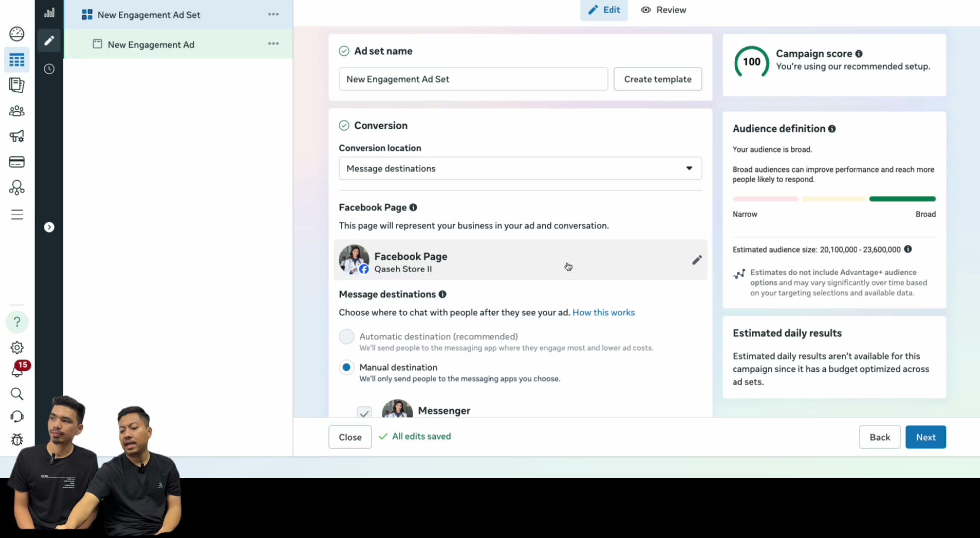The width and height of the screenshot is (980, 538).
Task: Expand the side panel with the arrow
Action: coord(49,227)
